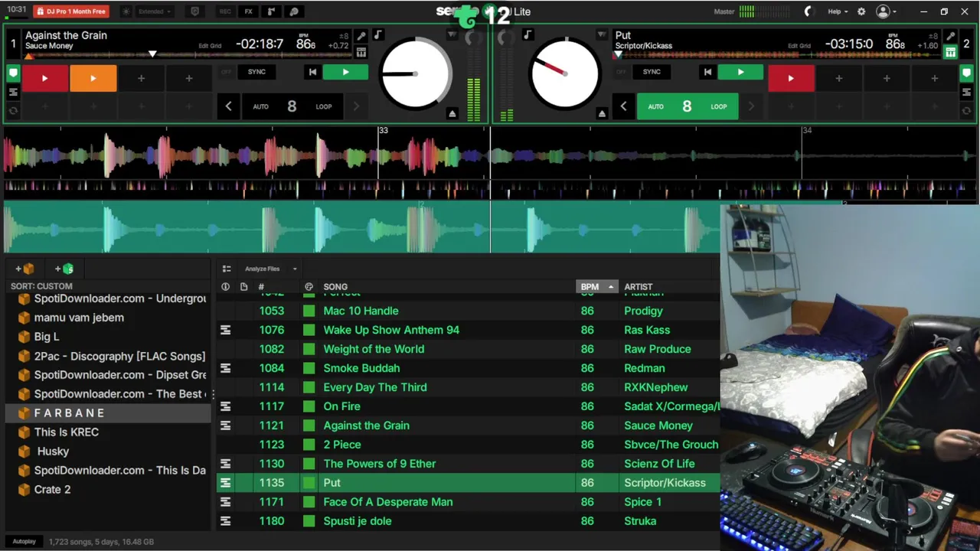The height and width of the screenshot is (551, 980).
Task: Play deck 1 with green play button
Action: pos(345,72)
